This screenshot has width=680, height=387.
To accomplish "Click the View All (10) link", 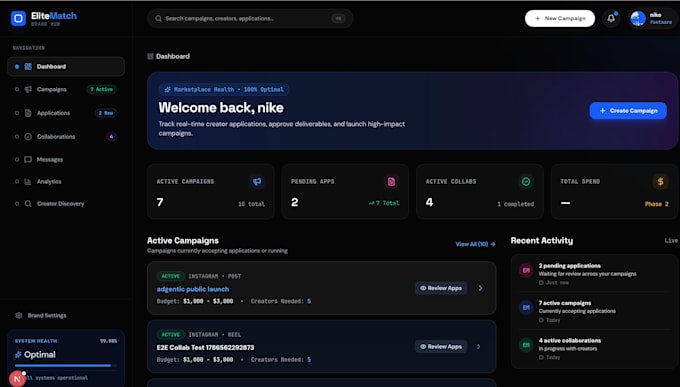I will point(475,244).
